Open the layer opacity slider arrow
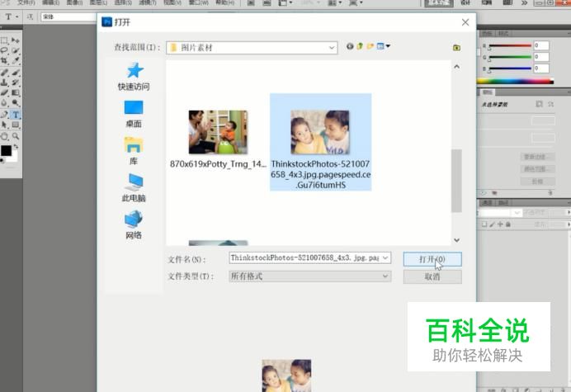571x392 pixels. (569, 212)
